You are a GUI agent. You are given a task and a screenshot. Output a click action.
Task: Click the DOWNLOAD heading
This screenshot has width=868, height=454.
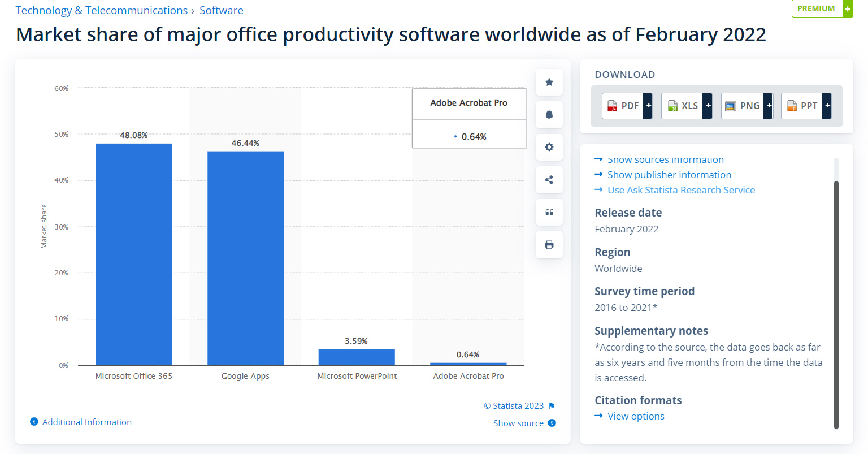click(625, 75)
